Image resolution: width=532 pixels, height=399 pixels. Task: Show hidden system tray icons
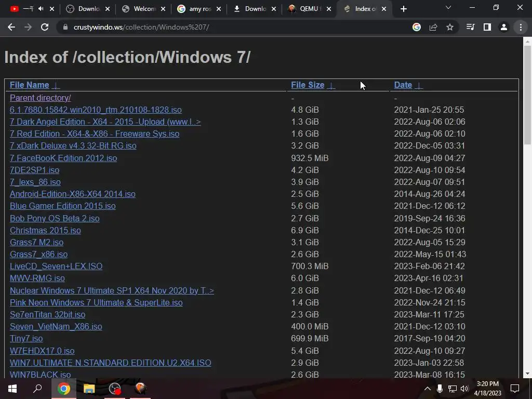pyautogui.click(x=428, y=389)
